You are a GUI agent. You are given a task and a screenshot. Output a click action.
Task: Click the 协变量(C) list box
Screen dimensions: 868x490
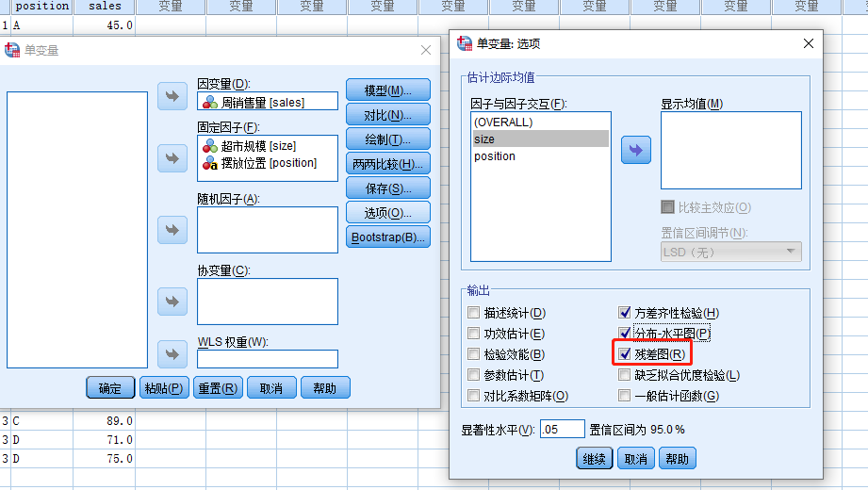tap(268, 302)
